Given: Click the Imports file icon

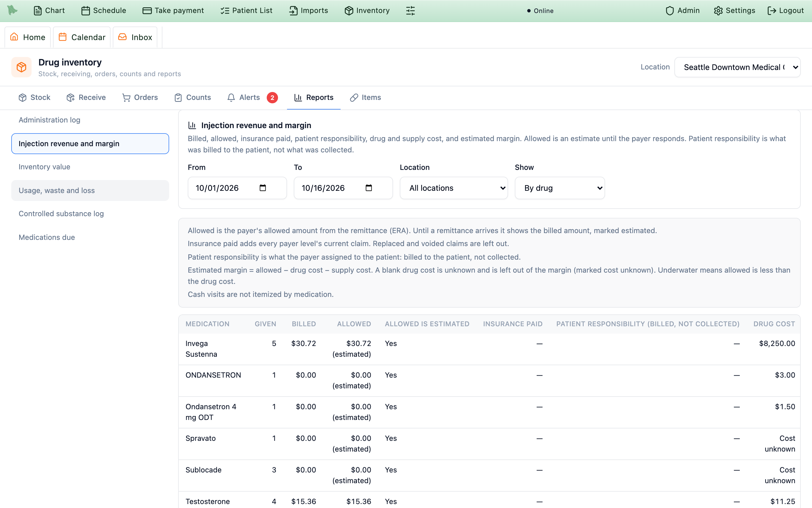Looking at the screenshot, I should pyautogui.click(x=293, y=11).
